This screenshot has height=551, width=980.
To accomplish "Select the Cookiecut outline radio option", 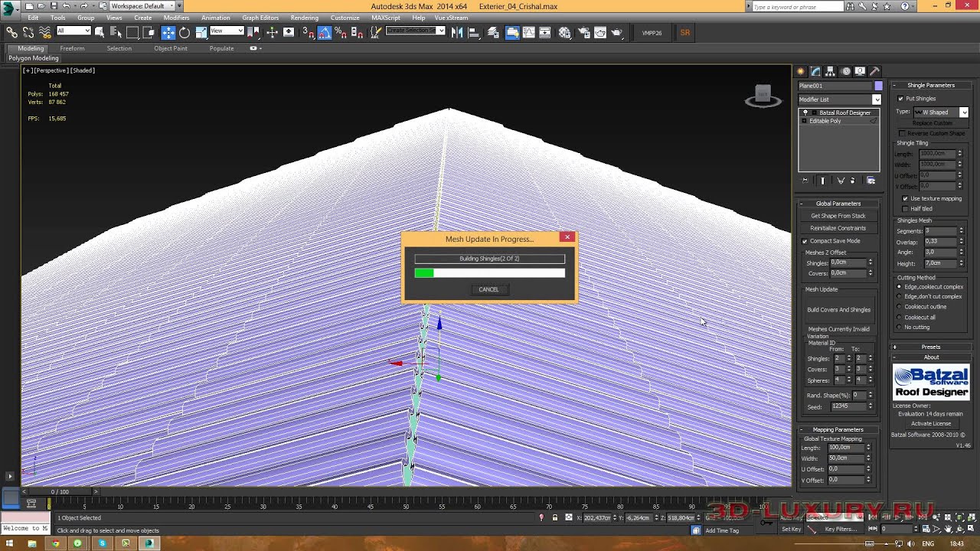I will pos(900,307).
